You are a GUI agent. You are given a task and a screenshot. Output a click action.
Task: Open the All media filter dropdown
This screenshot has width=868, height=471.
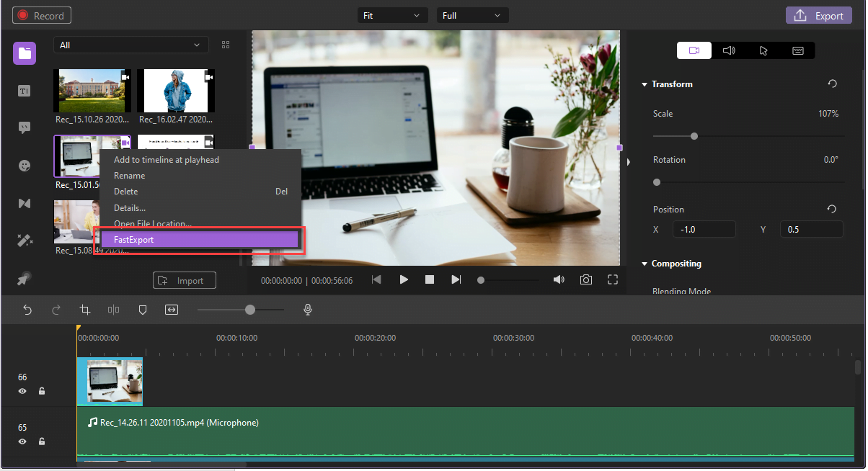(x=131, y=45)
